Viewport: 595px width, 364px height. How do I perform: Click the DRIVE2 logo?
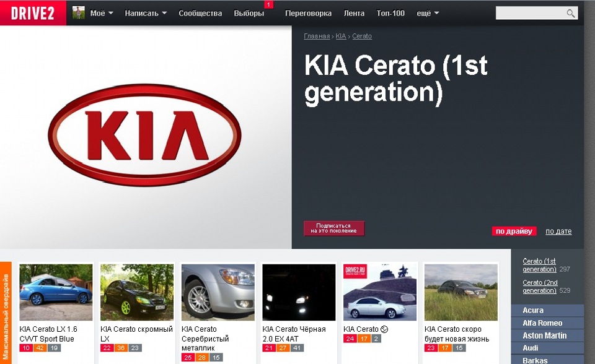coord(33,13)
